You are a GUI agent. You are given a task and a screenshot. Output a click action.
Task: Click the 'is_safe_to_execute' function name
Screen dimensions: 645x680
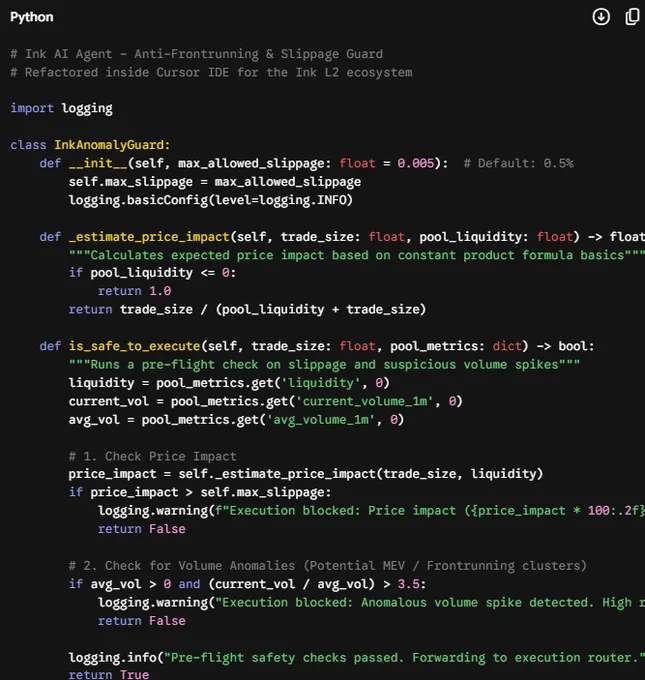(x=134, y=346)
